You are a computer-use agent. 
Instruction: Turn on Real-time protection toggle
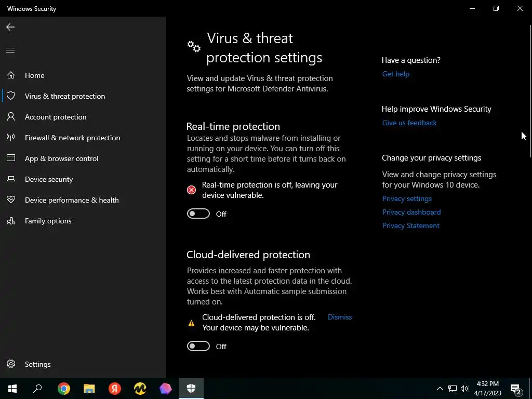pyautogui.click(x=198, y=214)
